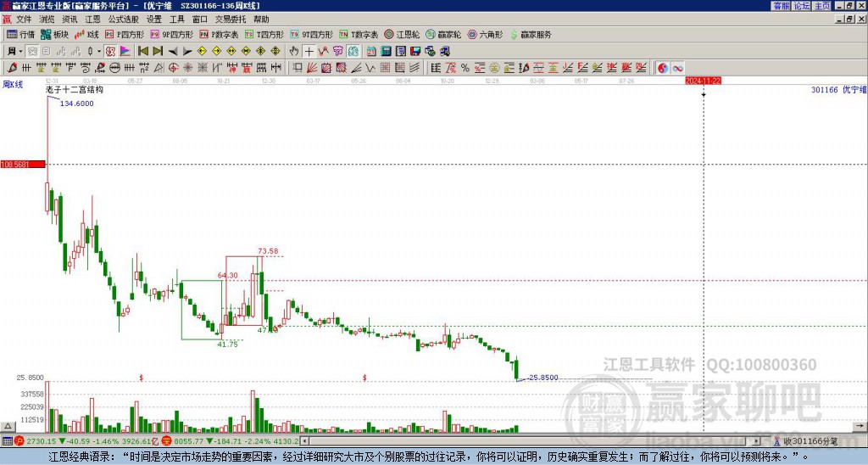Click the 客服 link

[782, 6]
